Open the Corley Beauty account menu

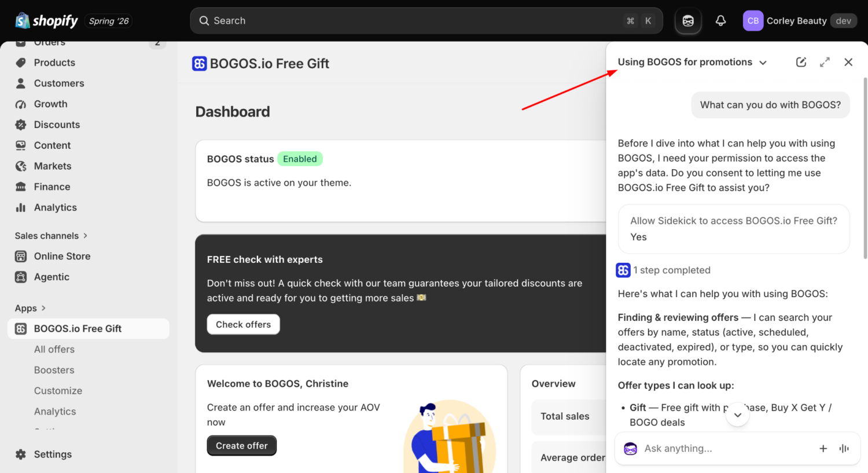click(800, 21)
